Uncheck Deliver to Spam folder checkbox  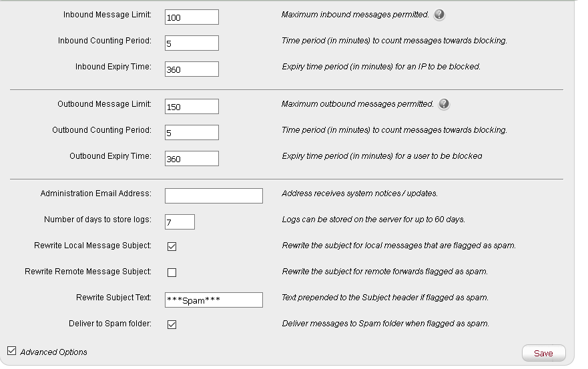[172, 324]
